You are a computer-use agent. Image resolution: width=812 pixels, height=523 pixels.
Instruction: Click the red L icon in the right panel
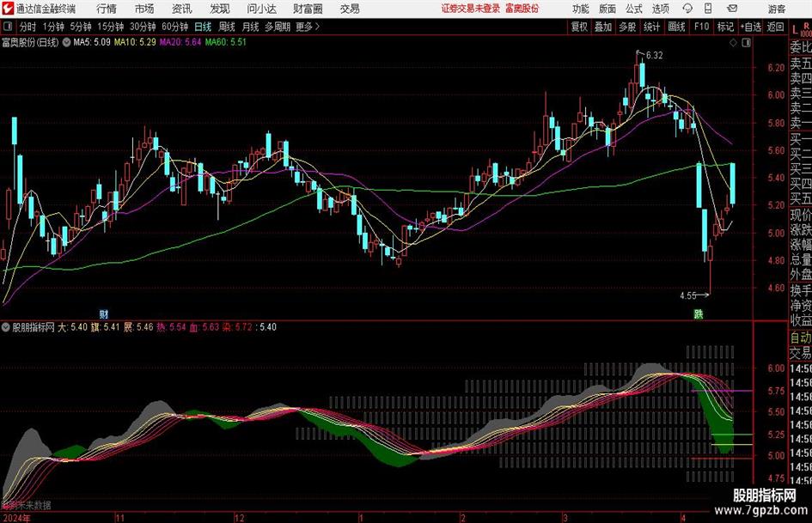(x=795, y=30)
